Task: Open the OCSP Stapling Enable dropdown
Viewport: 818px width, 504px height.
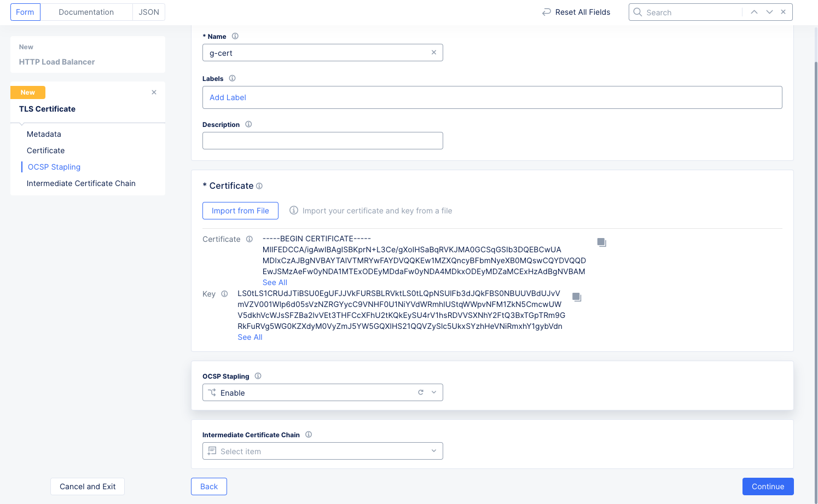Action: (433, 392)
